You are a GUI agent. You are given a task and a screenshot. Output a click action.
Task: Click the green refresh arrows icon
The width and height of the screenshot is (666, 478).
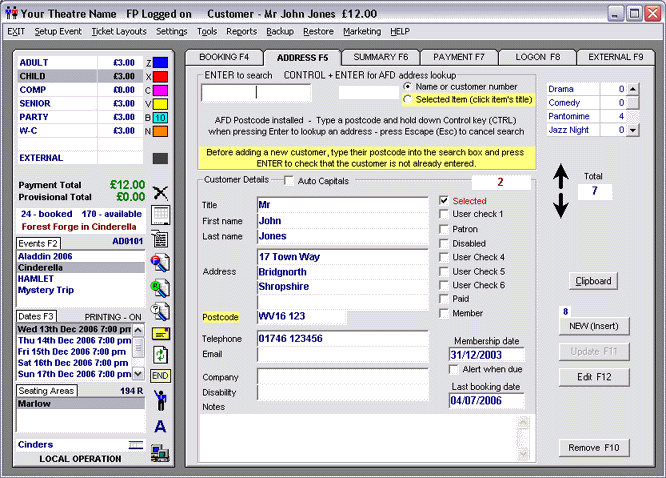(x=160, y=354)
